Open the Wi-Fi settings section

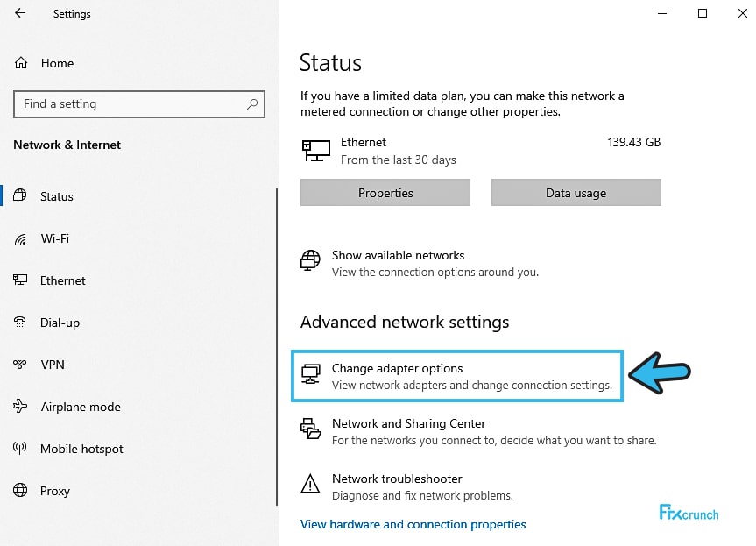pyautogui.click(x=55, y=238)
